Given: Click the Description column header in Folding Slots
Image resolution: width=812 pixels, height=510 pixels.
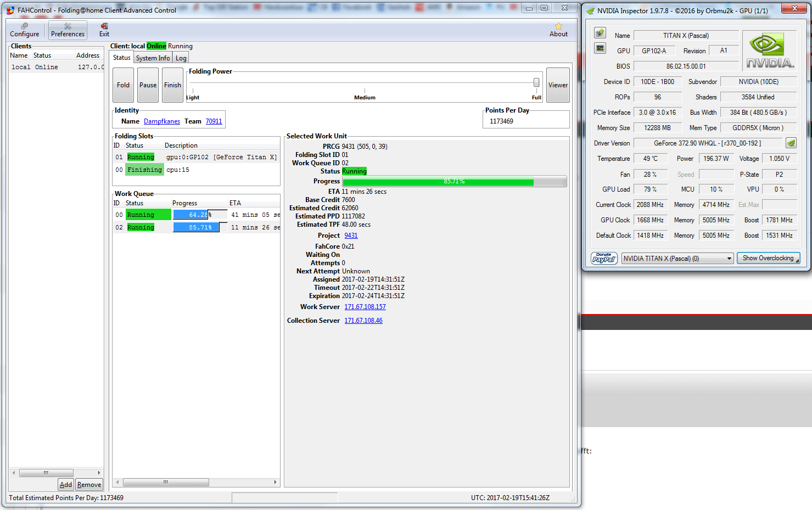Looking at the screenshot, I should (181, 145).
